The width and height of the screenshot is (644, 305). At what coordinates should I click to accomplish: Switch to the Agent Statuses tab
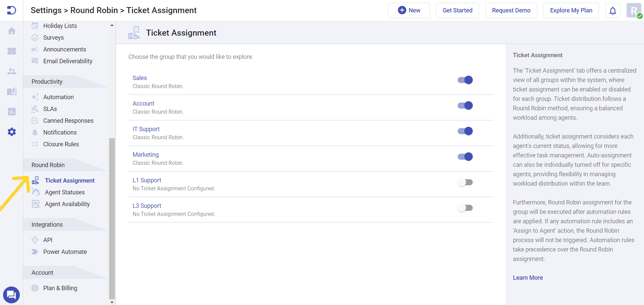pyautogui.click(x=65, y=192)
